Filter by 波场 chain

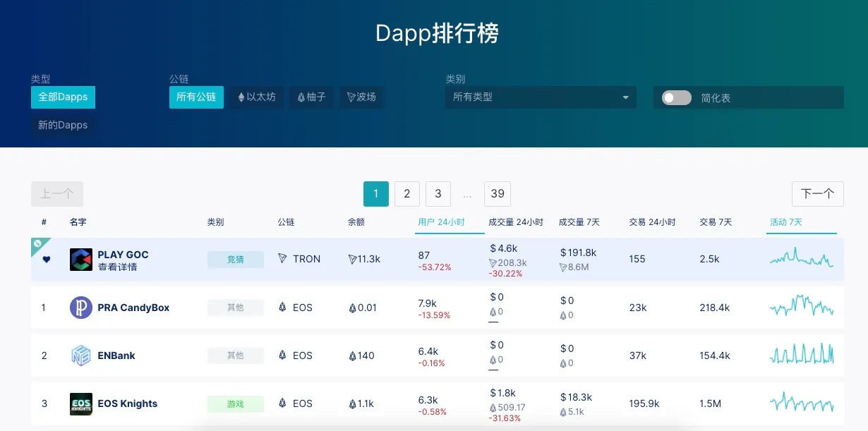coord(361,97)
